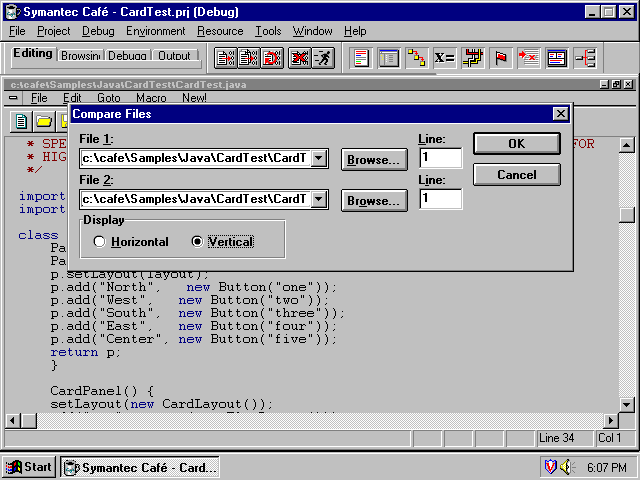Click the Open folder icon in editor toolbar

tap(44, 121)
